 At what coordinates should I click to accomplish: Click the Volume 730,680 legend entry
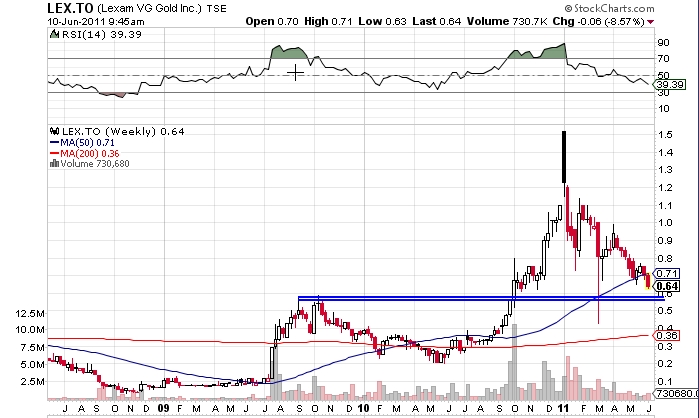(x=95, y=164)
